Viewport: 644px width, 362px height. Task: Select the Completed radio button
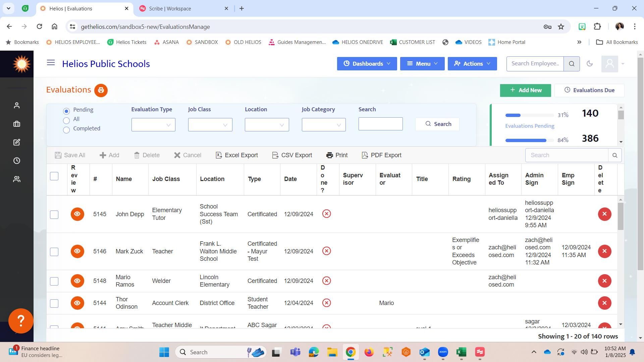(x=66, y=130)
